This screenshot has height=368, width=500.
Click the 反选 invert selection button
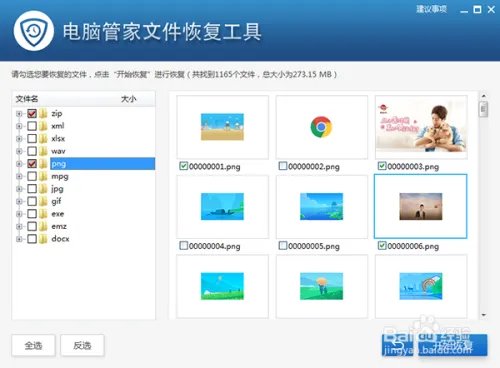pos(82,346)
